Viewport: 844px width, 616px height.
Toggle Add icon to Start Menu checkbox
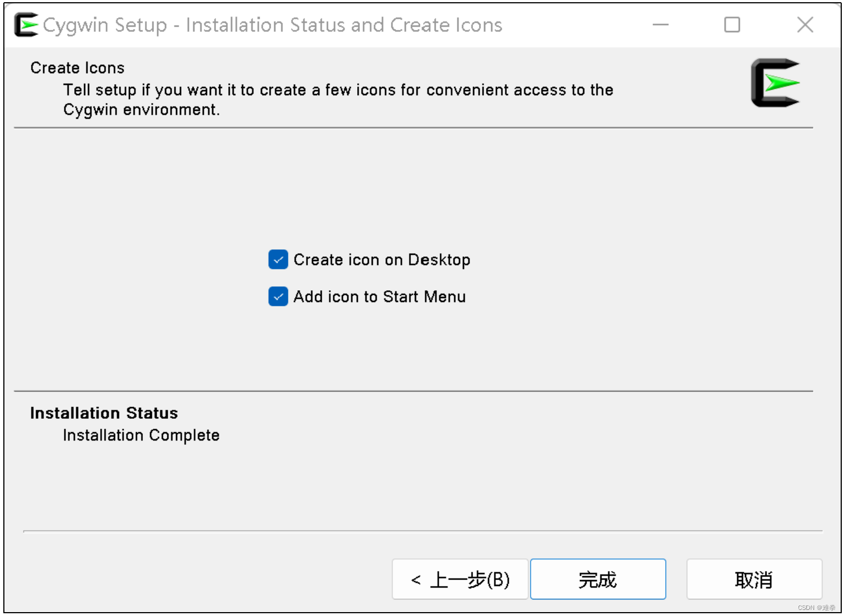click(x=278, y=296)
